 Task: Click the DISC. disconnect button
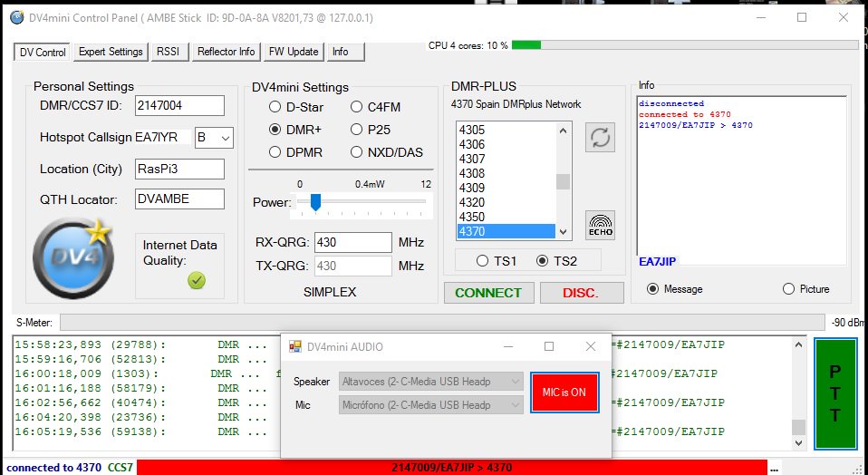tap(582, 293)
